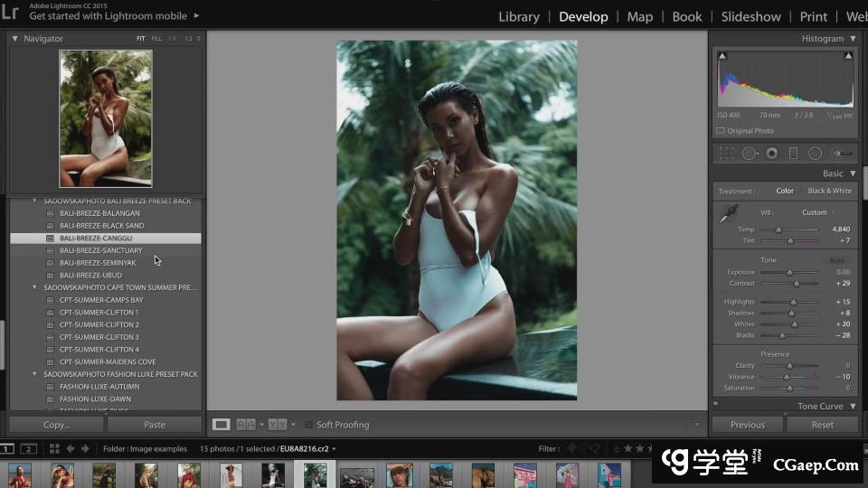Toggle highlight clipping indicator in histogram
The image size is (868, 488).
(848, 56)
